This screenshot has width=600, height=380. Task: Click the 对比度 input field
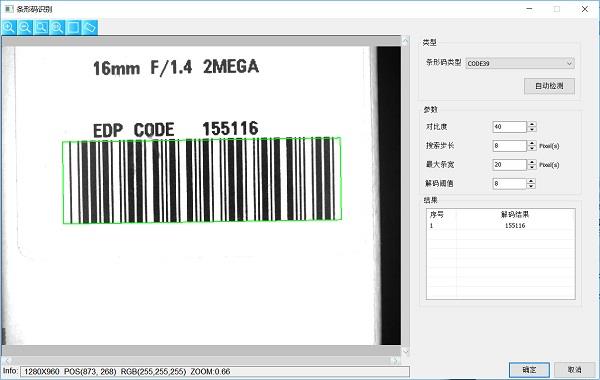(x=510, y=127)
